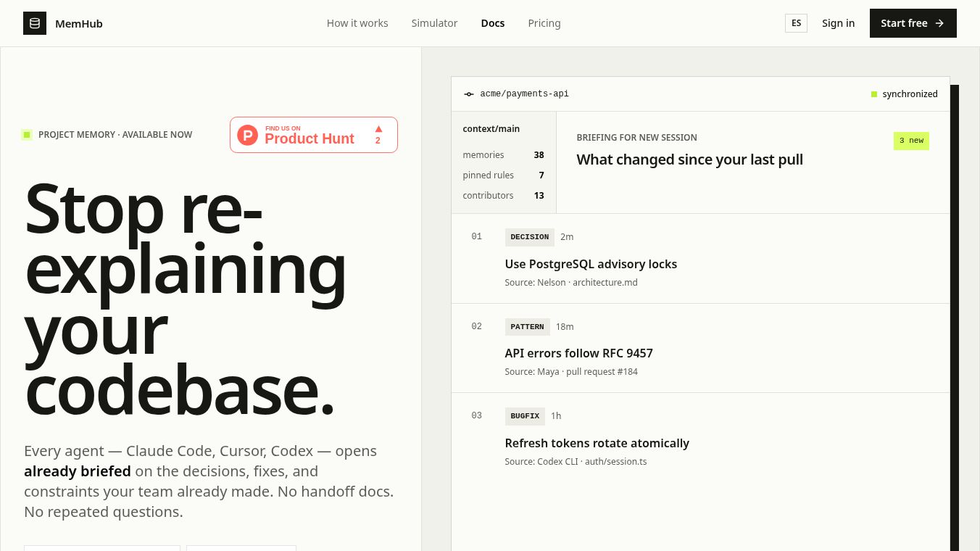Viewport: 980px width, 551px height.
Task: Open the Docs nav item
Action: [x=493, y=23]
